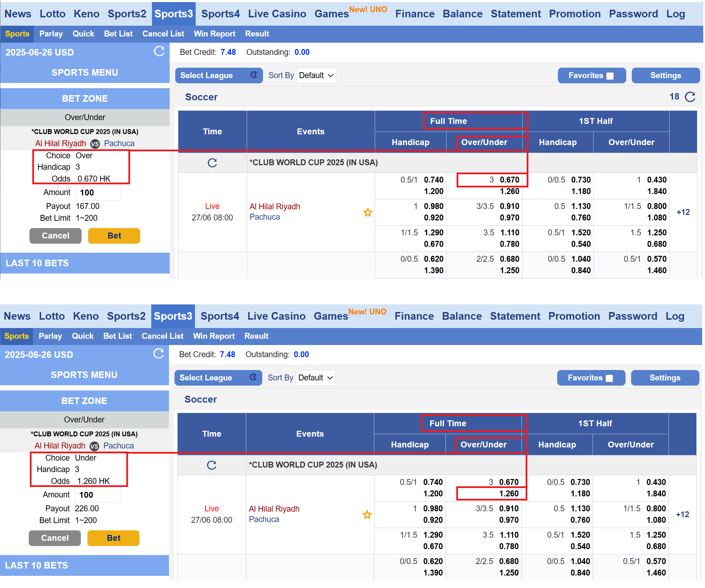Screen dimensions: 705x588
Task: Click the Amount field on the Over slip
Action: pyautogui.click(x=98, y=193)
